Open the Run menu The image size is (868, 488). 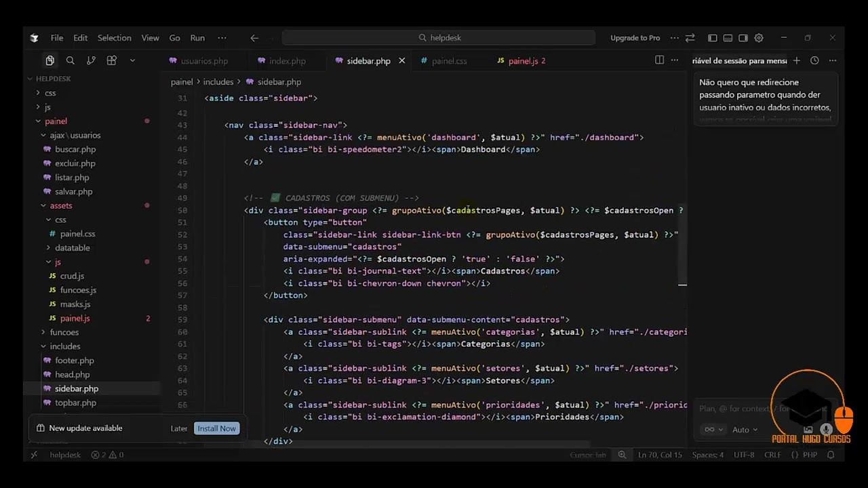pyautogui.click(x=197, y=38)
